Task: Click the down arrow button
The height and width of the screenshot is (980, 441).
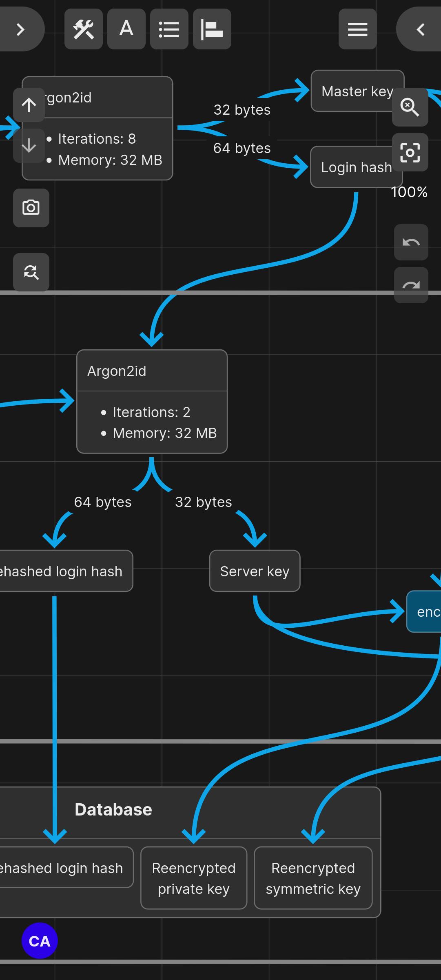Action: pyautogui.click(x=29, y=146)
